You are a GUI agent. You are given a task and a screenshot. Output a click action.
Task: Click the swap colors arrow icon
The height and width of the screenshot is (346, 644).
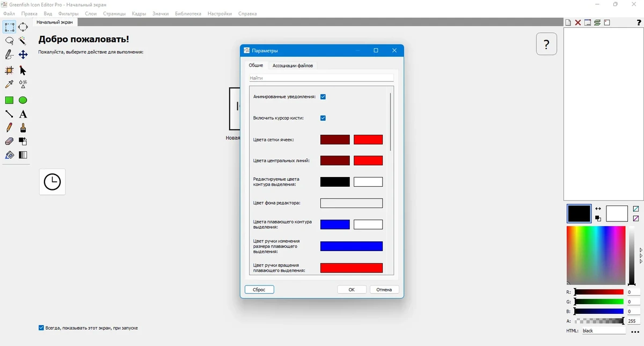(x=598, y=209)
